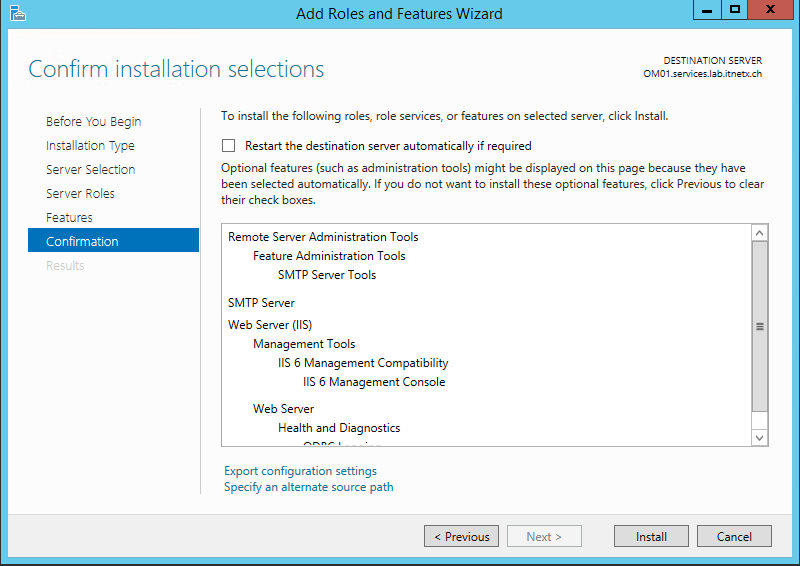Select the SMTP Server entry in the list
This screenshot has height=566, width=800.
[261, 303]
